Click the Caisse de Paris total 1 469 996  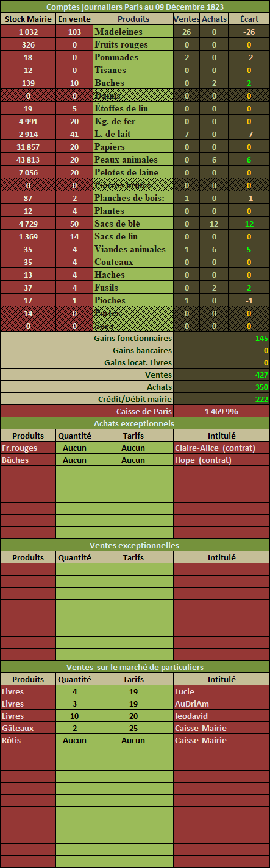point(221,411)
